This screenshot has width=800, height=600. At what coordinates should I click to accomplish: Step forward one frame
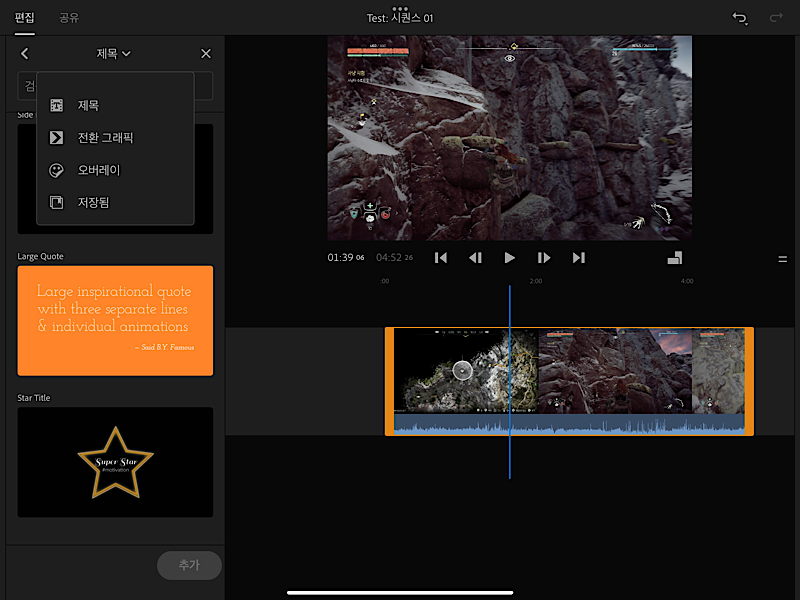tap(544, 258)
